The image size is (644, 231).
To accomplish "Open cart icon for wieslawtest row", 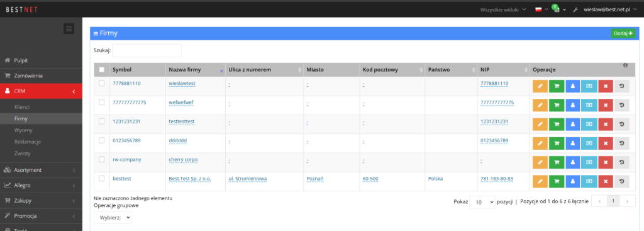I will (557, 86).
